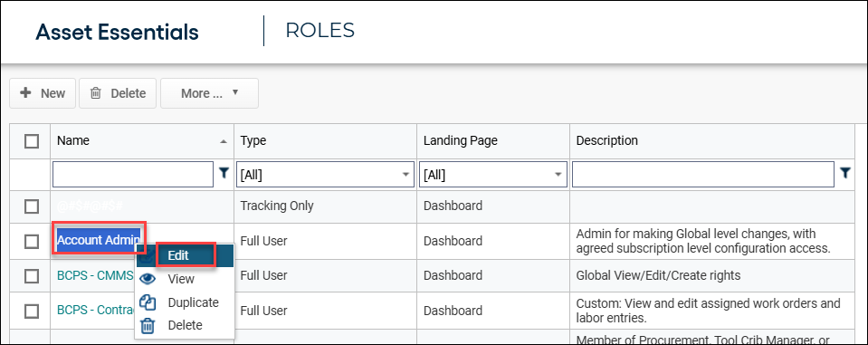
Task: Toggle the select-all checkbox in header
Action: click(x=32, y=141)
